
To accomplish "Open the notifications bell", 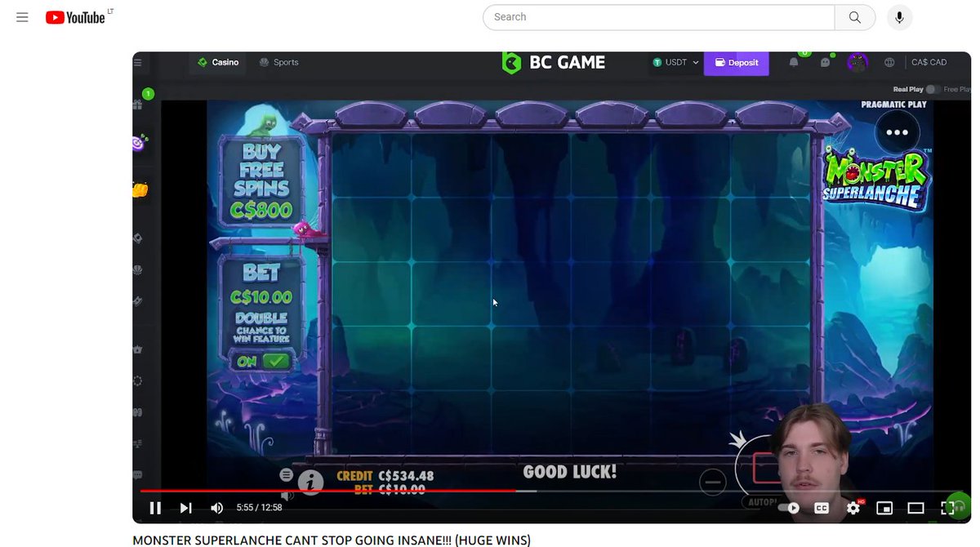I will point(794,62).
